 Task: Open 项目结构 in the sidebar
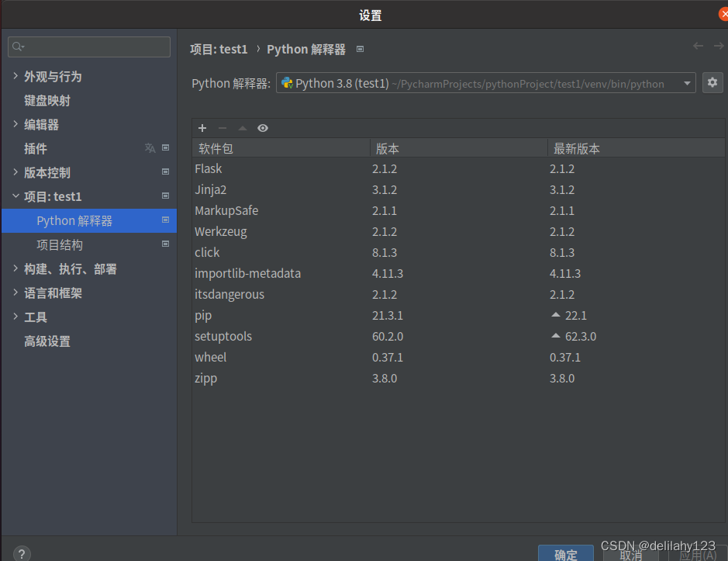click(x=59, y=244)
